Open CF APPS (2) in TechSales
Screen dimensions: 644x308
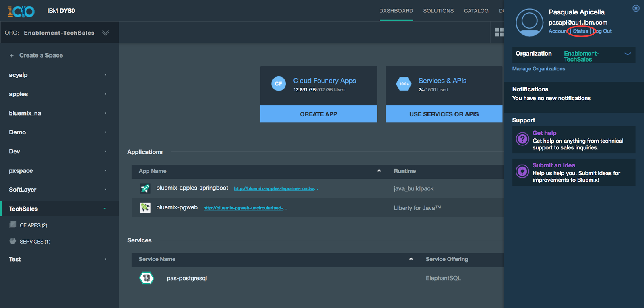[33, 225]
